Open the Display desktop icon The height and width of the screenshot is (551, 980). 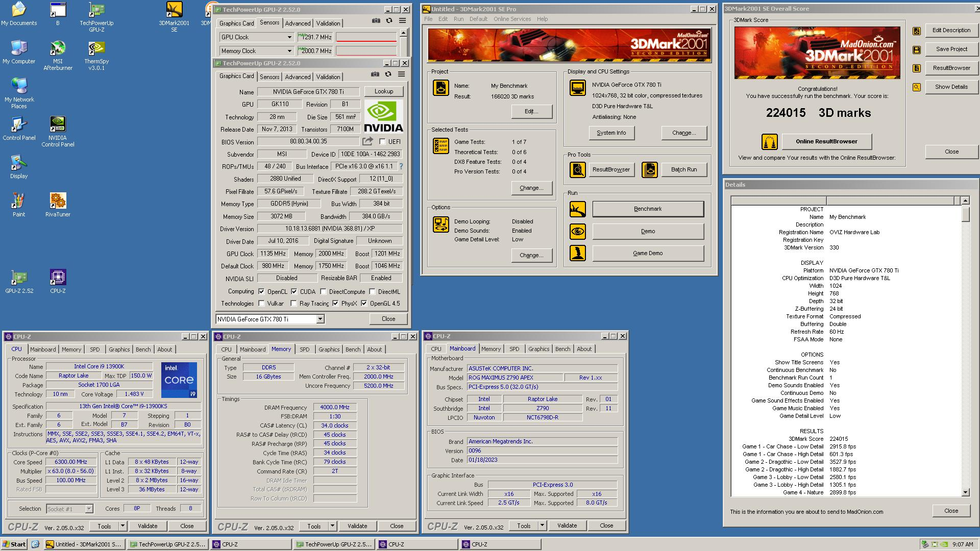tap(19, 167)
